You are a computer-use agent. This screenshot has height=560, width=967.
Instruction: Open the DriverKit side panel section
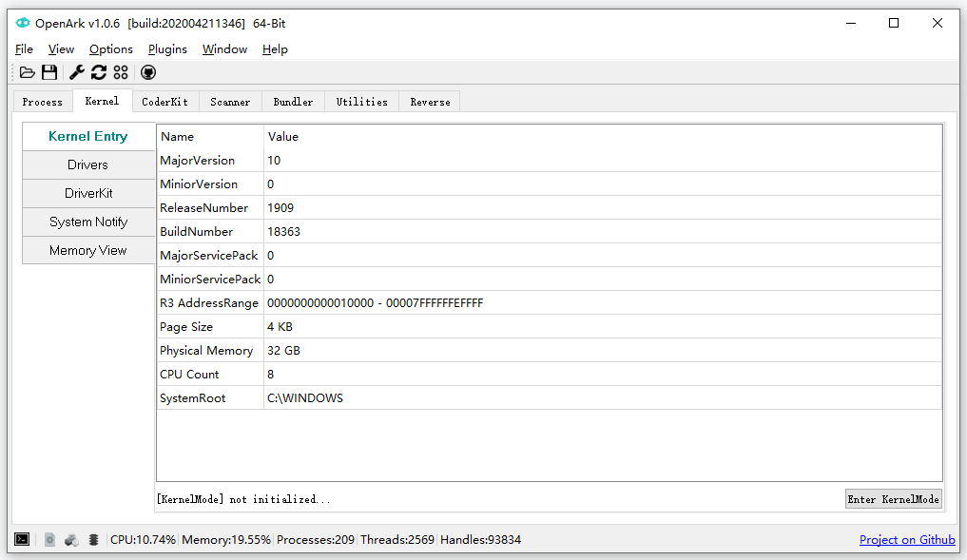pos(88,193)
